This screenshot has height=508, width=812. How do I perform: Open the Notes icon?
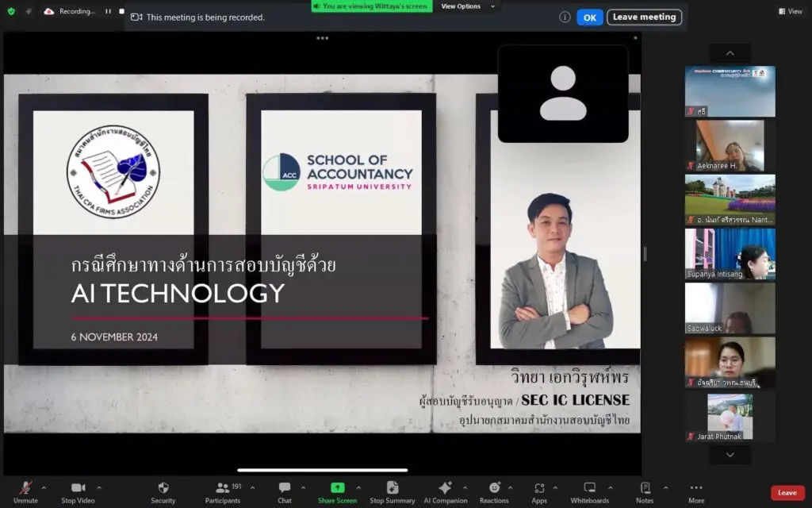(x=645, y=488)
